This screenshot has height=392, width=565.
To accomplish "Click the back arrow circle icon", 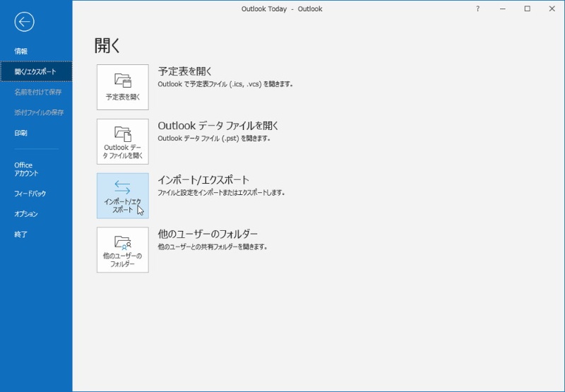I will point(25,22).
